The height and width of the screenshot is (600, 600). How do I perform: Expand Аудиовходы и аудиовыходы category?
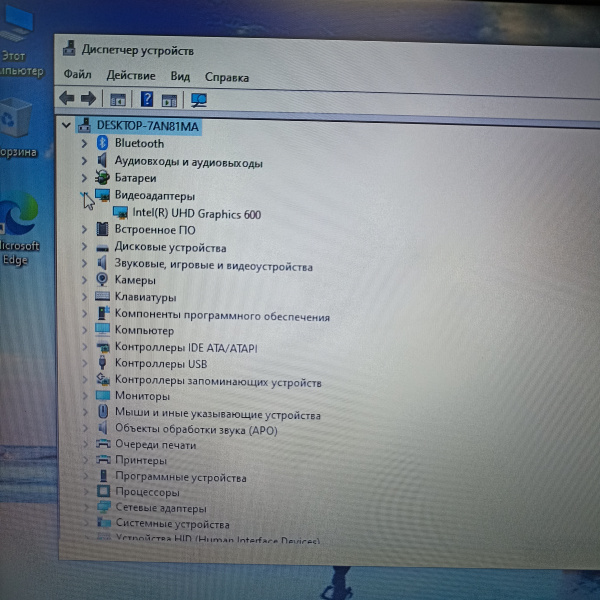(84, 161)
